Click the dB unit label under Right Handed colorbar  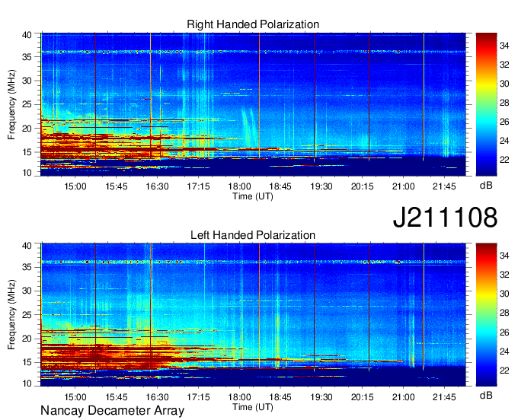[x=486, y=186]
